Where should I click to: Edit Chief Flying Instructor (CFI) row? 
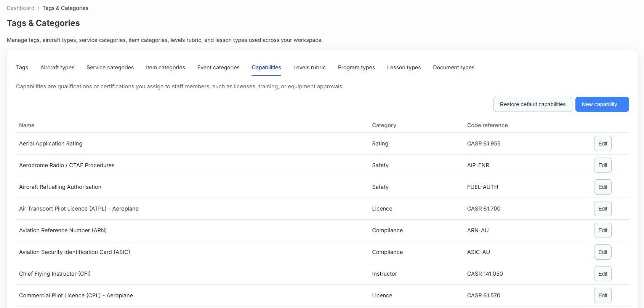tap(603, 274)
